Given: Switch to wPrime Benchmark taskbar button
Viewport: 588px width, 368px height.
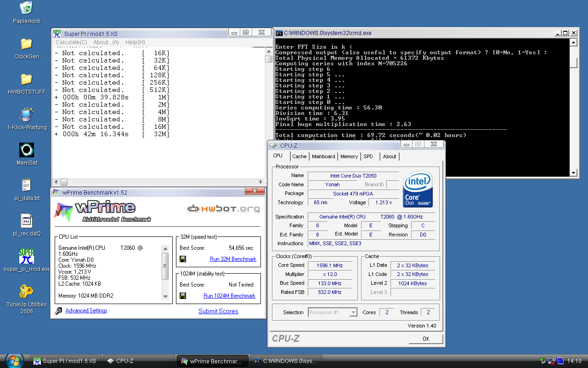Looking at the screenshot, I should [x=212, y=361].
